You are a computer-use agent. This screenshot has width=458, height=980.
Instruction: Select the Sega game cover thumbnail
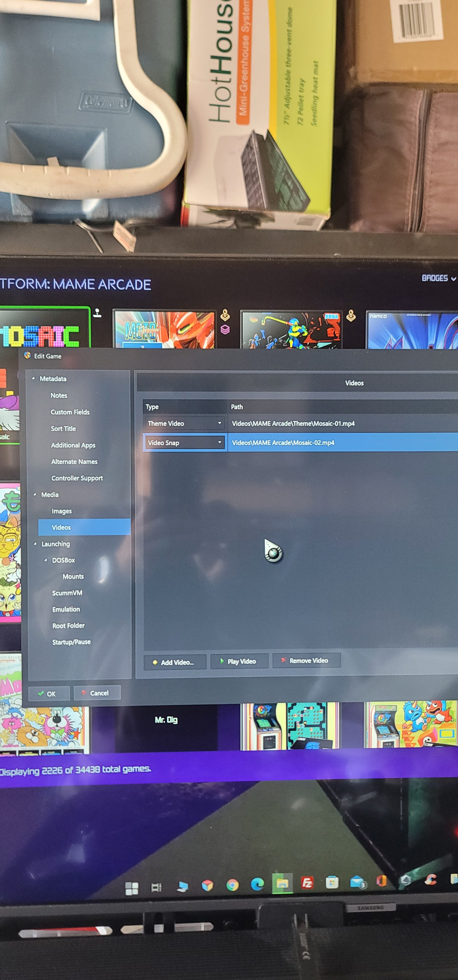[x=291, y=330]
